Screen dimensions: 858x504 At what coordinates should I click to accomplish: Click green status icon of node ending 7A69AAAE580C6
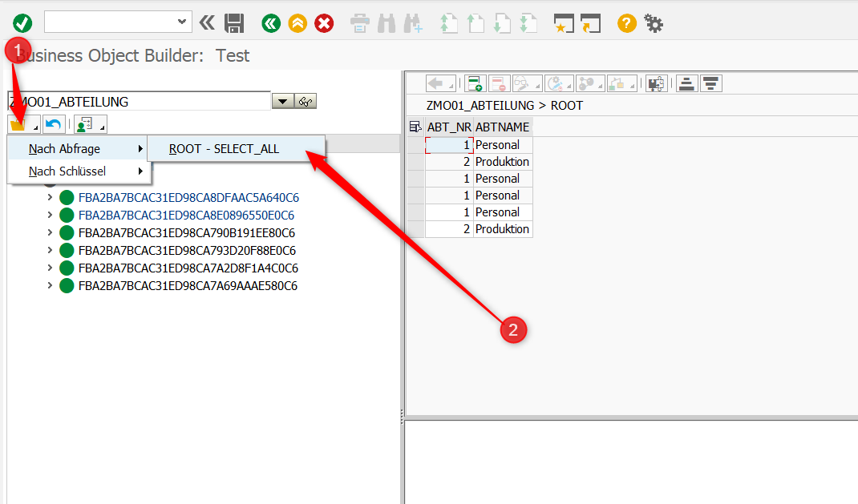coord(67,285)
